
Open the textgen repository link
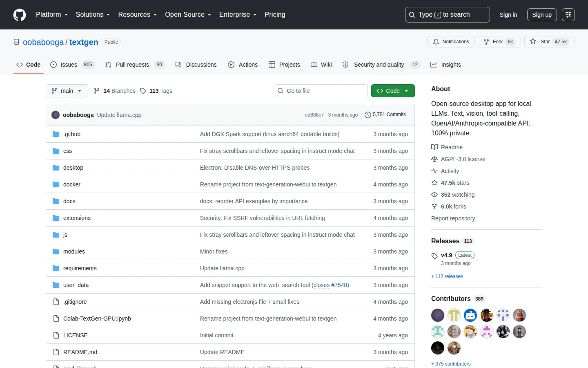click(84, 42)
